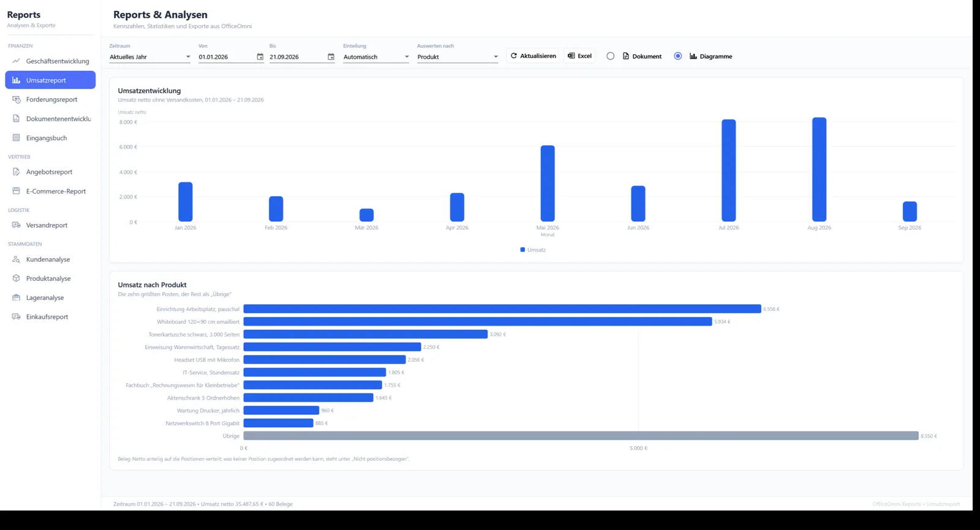Click the label "Netzwerkswitch 8 Port Gigabit"
The image size is (980, 530).
pyautogui.click(x=202, y=424)
